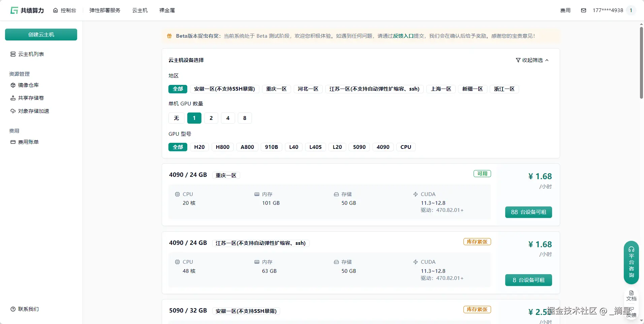This screenshot has height=324, width=644.
Task: Click the 5090 / 32 GB card title
Action: [x=188, y=311]
